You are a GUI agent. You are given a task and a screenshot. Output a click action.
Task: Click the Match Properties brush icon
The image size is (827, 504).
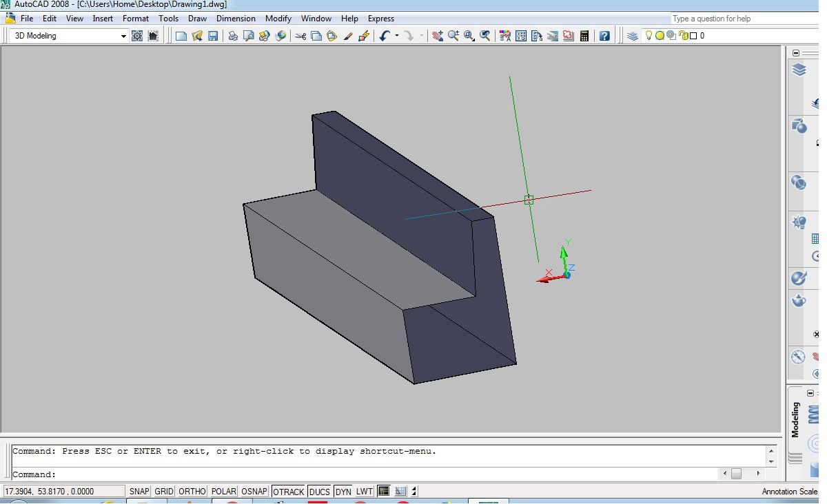(348, 36)
